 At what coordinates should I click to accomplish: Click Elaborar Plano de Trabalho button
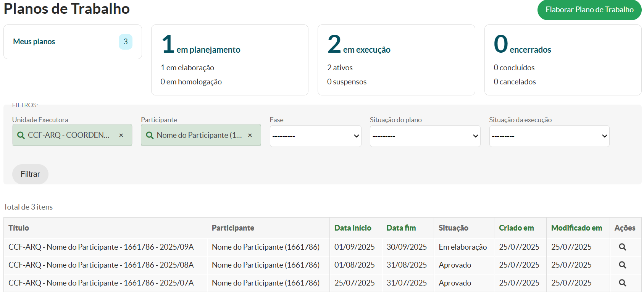(589, 10)
